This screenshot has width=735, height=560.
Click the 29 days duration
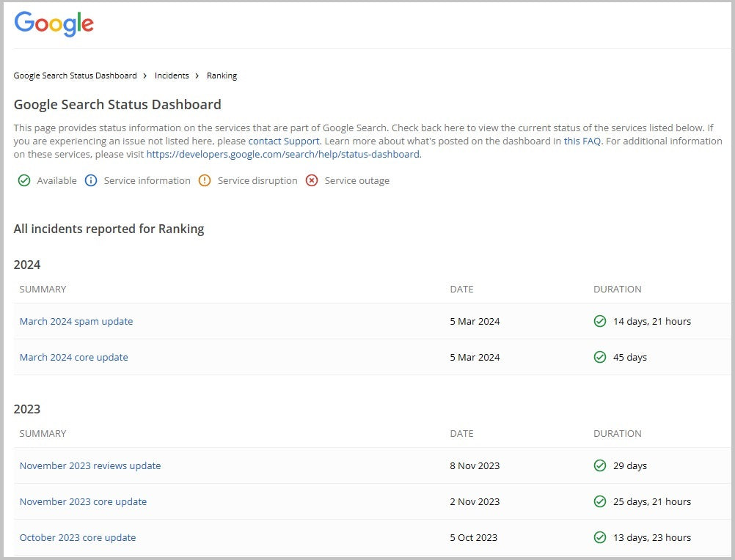[x=630, y=466]
